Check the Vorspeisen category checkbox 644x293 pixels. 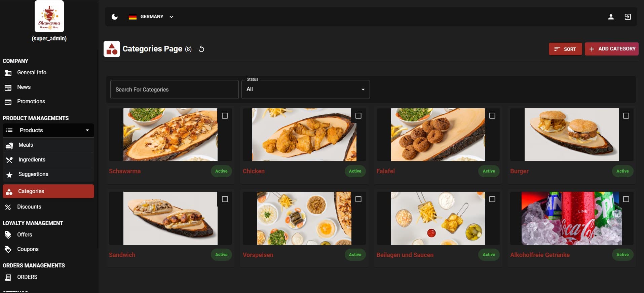click(x=358, y=199)
